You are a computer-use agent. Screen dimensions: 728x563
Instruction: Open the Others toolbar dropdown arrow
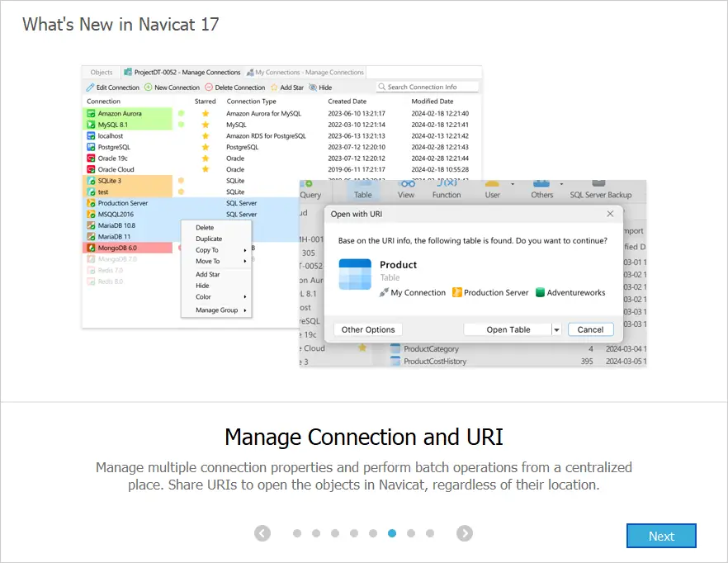561,184
